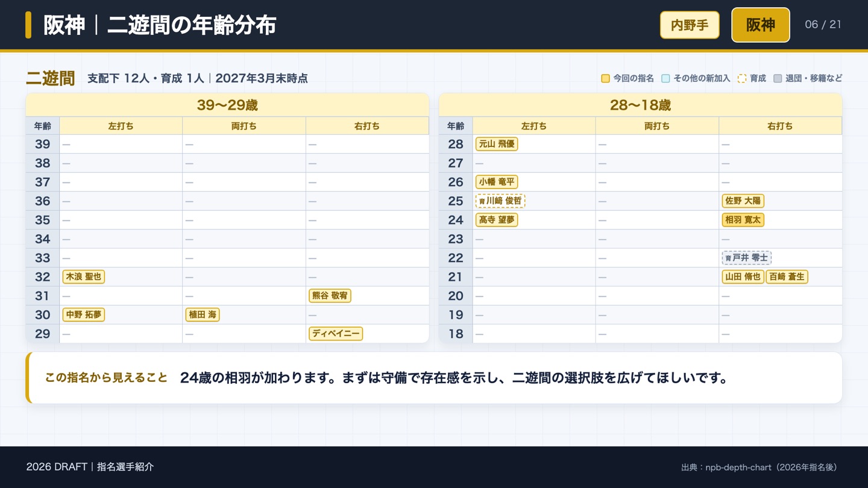Select player chip 山田 脩也
Image resolution: width=868 pixels, height=488 pixels.
743,277
